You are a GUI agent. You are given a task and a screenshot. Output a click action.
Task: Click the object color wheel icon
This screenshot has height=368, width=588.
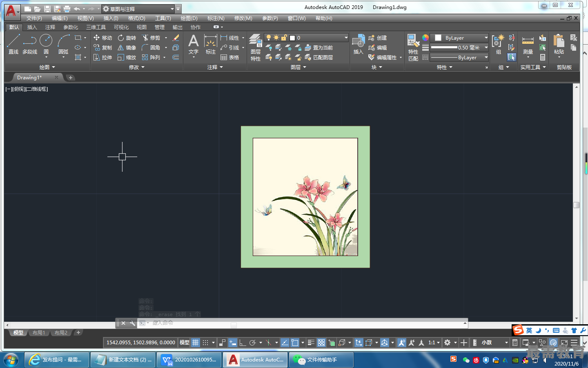[425, 38]
